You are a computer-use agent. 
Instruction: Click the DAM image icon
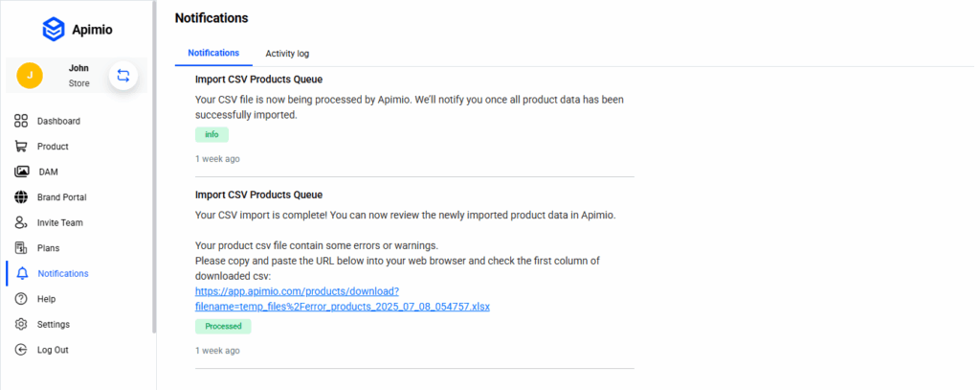[x=21, y=172]
